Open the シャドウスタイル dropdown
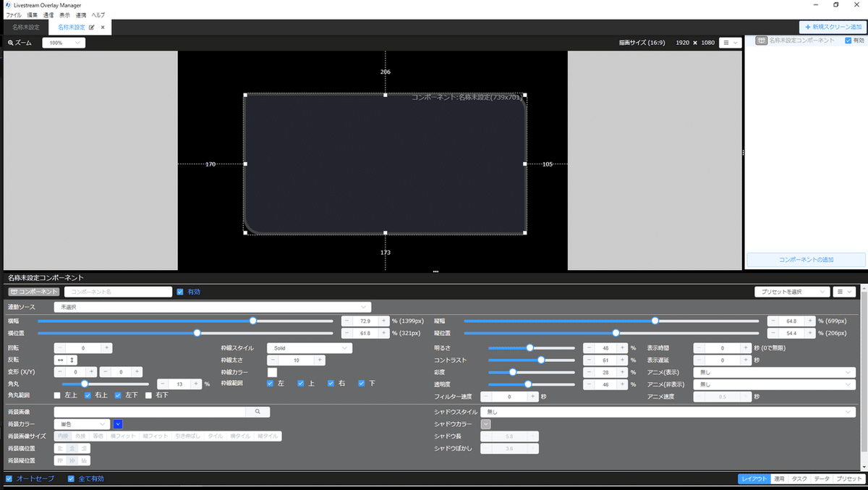This screenshot has height=490, width=868. point(668,411)
